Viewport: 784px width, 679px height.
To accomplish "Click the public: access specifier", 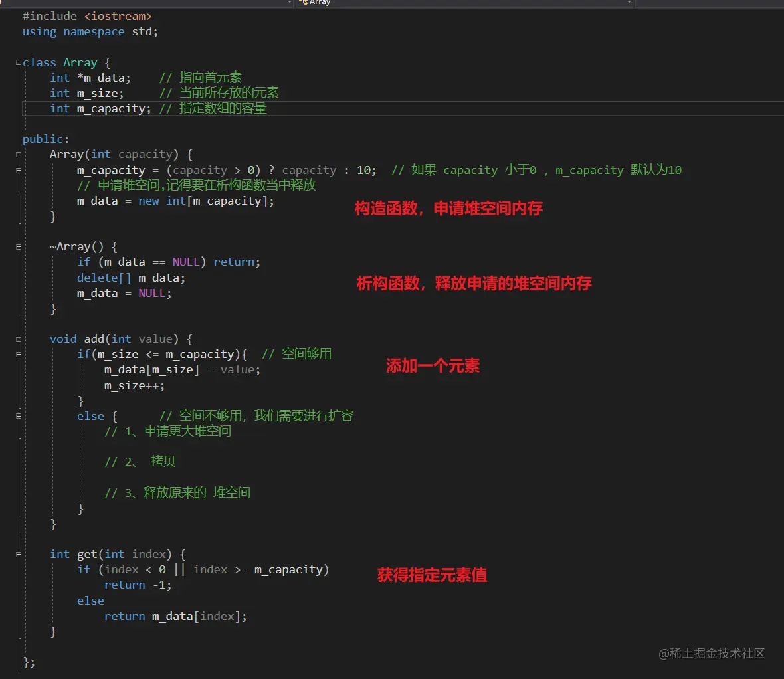I will coord(45,139).
